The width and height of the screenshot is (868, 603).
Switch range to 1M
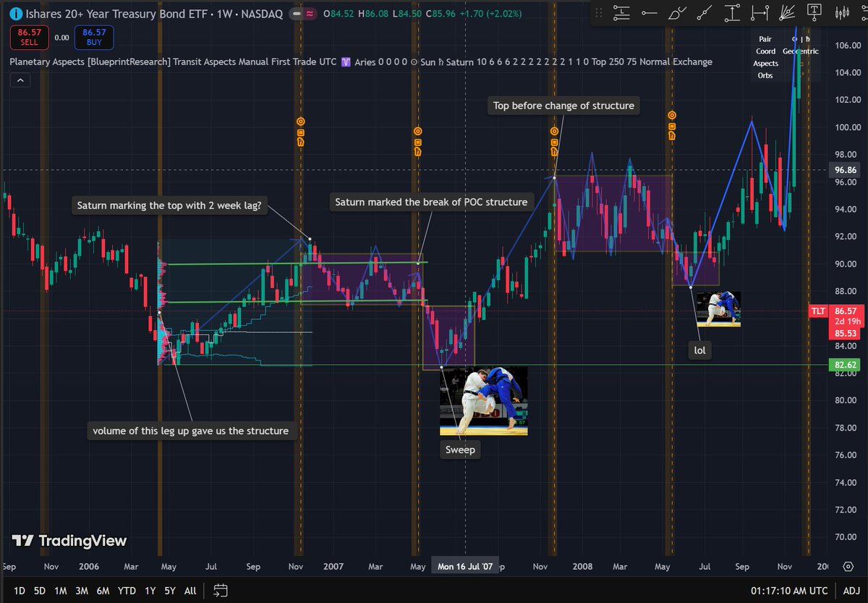61,591
